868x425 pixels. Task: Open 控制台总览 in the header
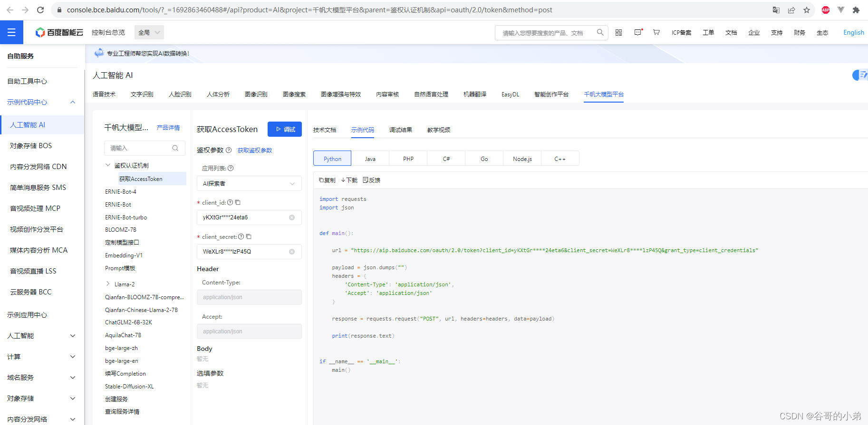point(108,32)
